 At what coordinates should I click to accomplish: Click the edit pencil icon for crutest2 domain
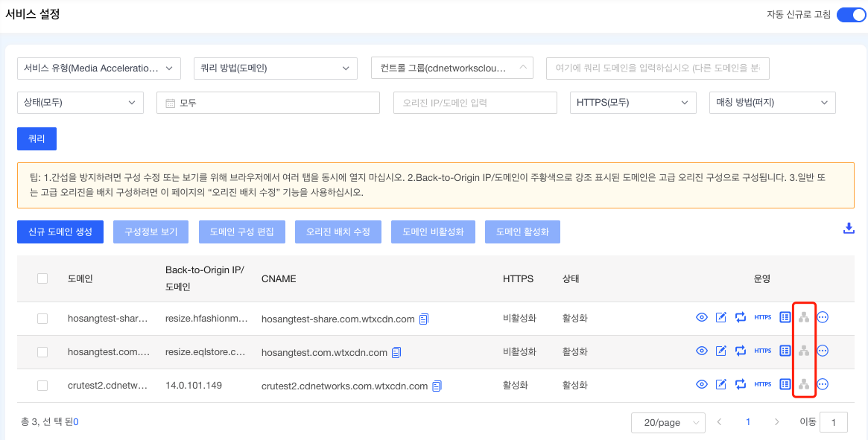click(x=720, y=384)
